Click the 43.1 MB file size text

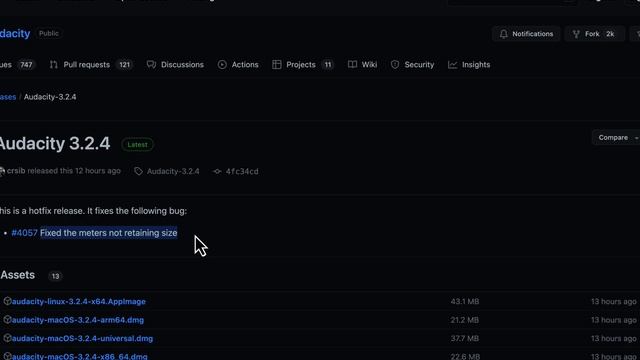point(465,302)
